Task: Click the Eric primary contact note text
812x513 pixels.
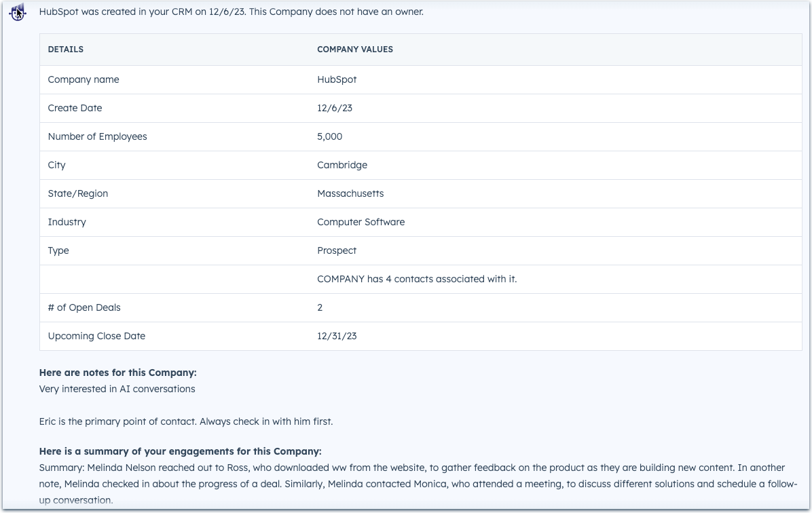Action: 186,421
